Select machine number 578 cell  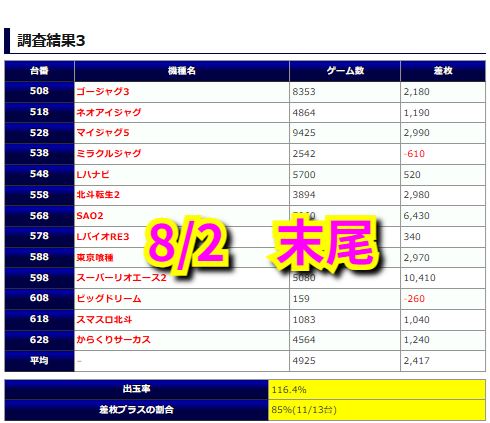(x=39, y=236)
